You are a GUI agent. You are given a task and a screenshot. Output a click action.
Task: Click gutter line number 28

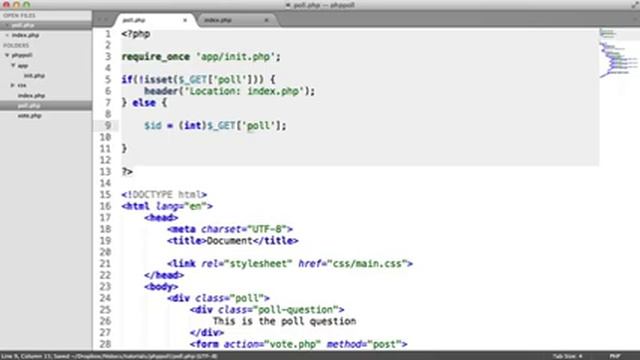[105, 344]
